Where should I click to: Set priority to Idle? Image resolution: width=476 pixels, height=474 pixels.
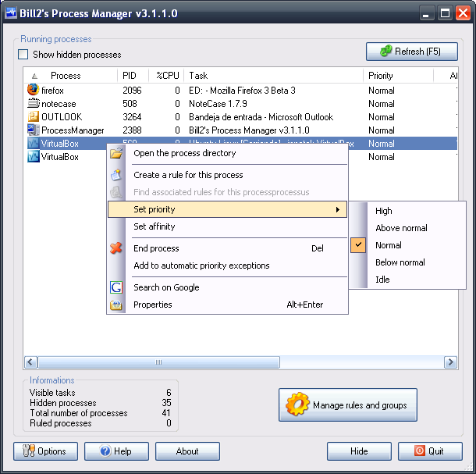[407, 280]
